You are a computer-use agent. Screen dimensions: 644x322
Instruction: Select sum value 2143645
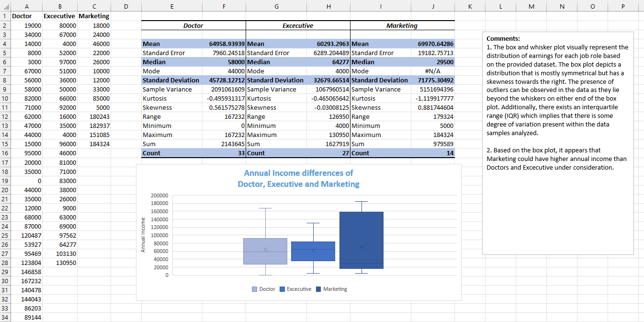click(224, 144)
